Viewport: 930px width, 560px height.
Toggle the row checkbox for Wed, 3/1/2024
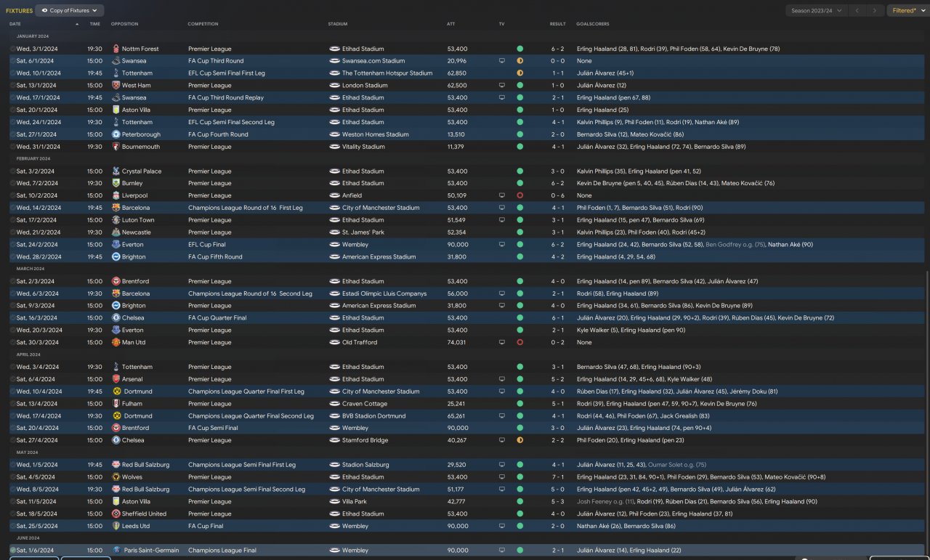12,49
